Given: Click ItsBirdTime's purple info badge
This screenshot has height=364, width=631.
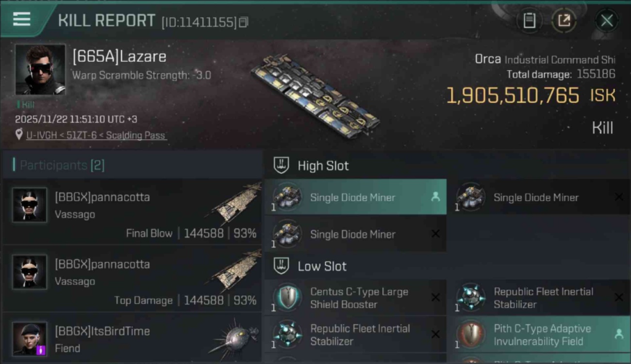Looking at the screenshot, I should click(x=41, y=349).
